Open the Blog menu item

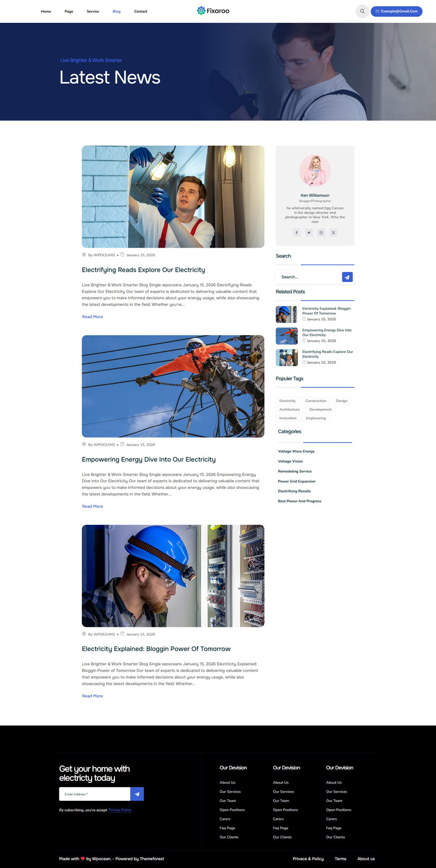(x=117, y=11)
